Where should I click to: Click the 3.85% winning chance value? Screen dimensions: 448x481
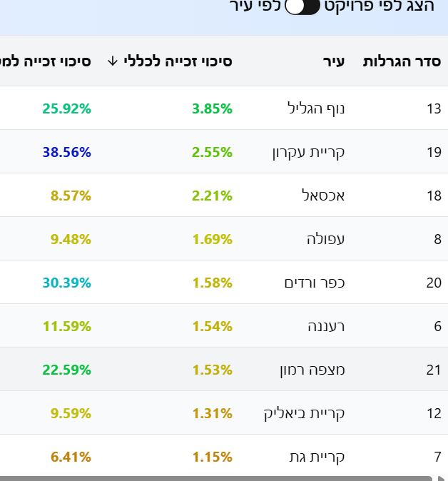coord(212,108)
